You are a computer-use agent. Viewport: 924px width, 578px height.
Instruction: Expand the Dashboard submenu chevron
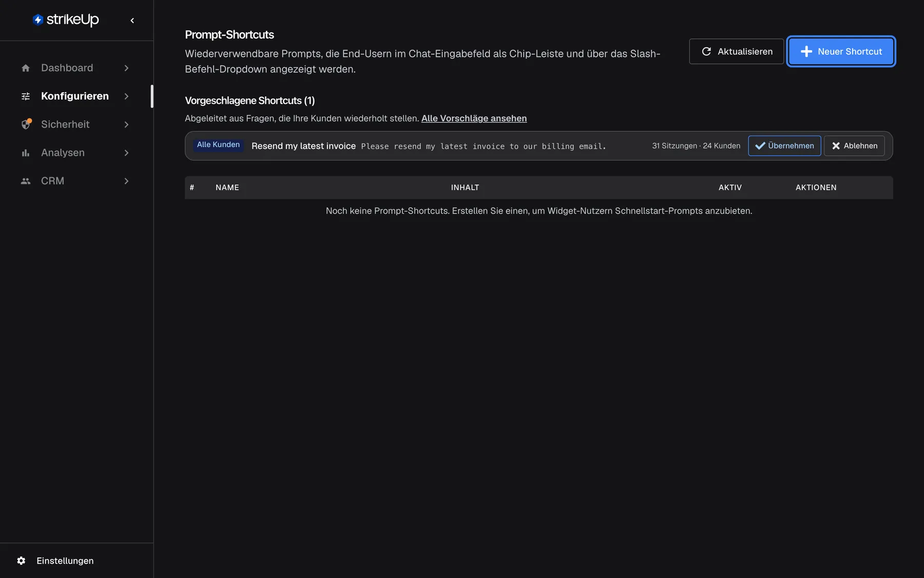tap(126, 68)
